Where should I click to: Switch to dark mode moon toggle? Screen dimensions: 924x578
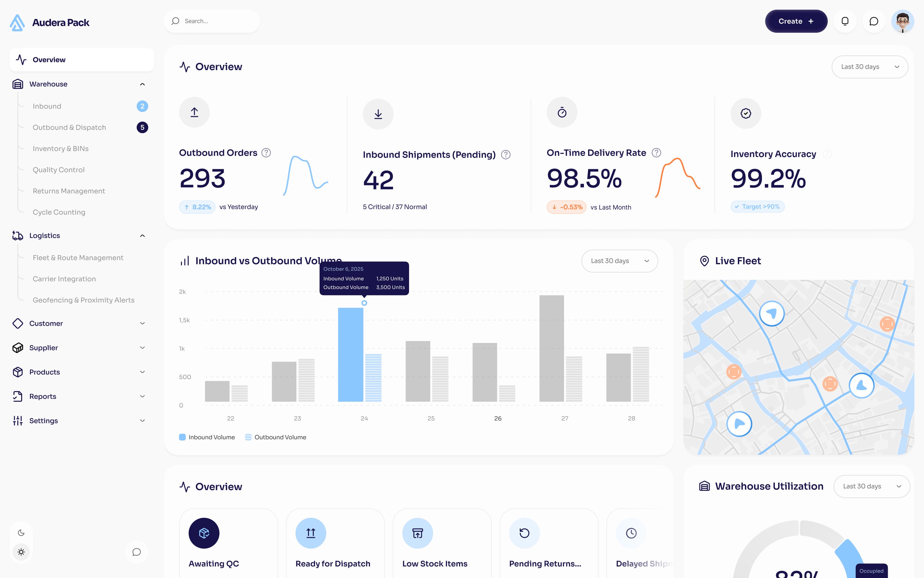[21, 533]
